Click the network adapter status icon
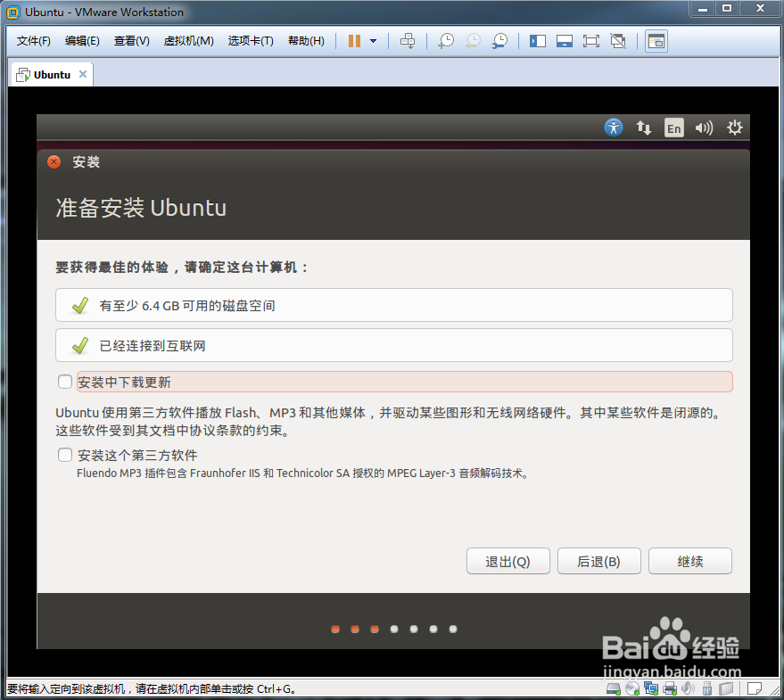 pyautogui.click(x=651, y=689)
